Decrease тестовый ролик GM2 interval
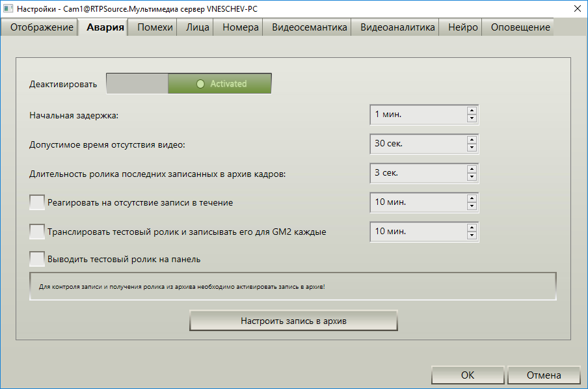 tap(472, 235)
